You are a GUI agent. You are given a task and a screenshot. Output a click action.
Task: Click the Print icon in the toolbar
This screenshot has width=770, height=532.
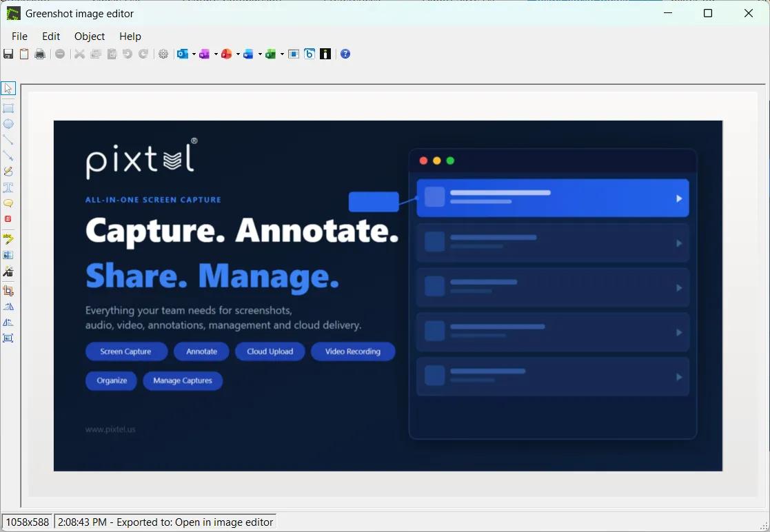pyautogui.click(x=40, y=54)
